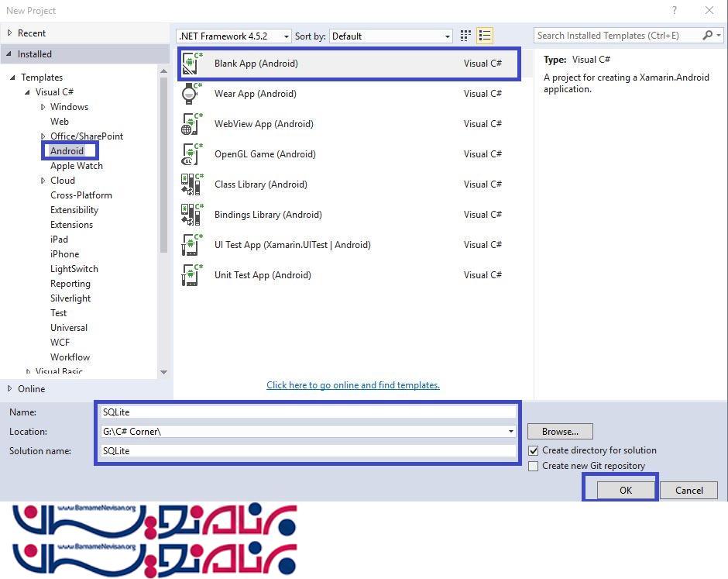The image size is (728, 579).
Task: Enable Create new Git repository
Action: (533, 466)
